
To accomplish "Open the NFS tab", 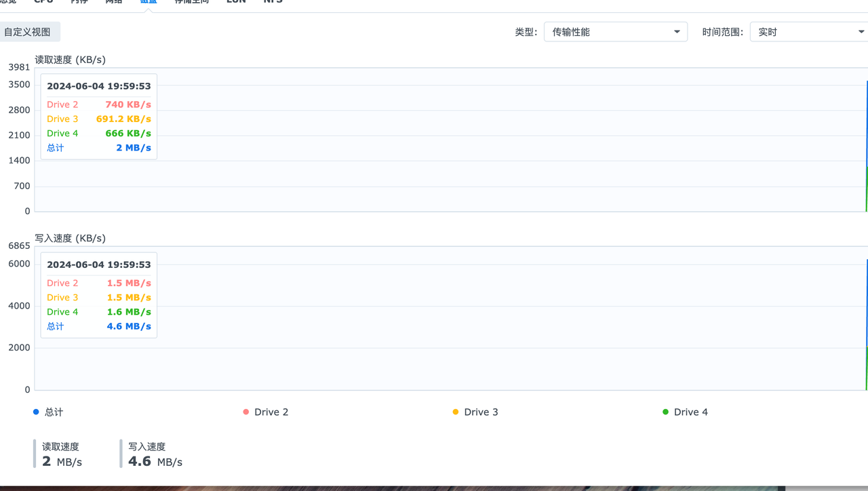I will tap(273, 2).
